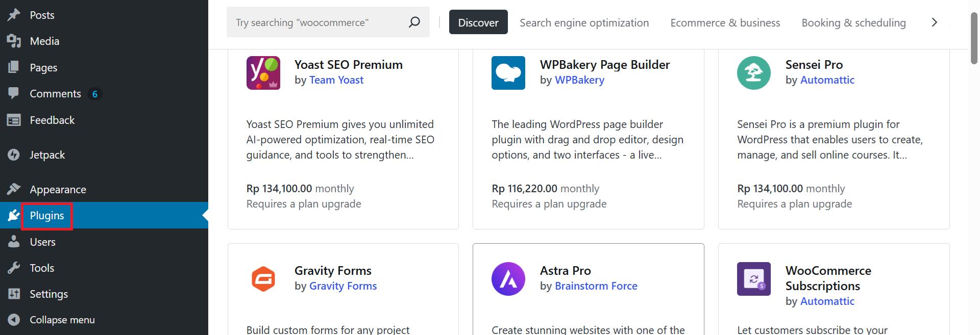
Task: Open the Brainstorm Force author link
Action: 596,286
